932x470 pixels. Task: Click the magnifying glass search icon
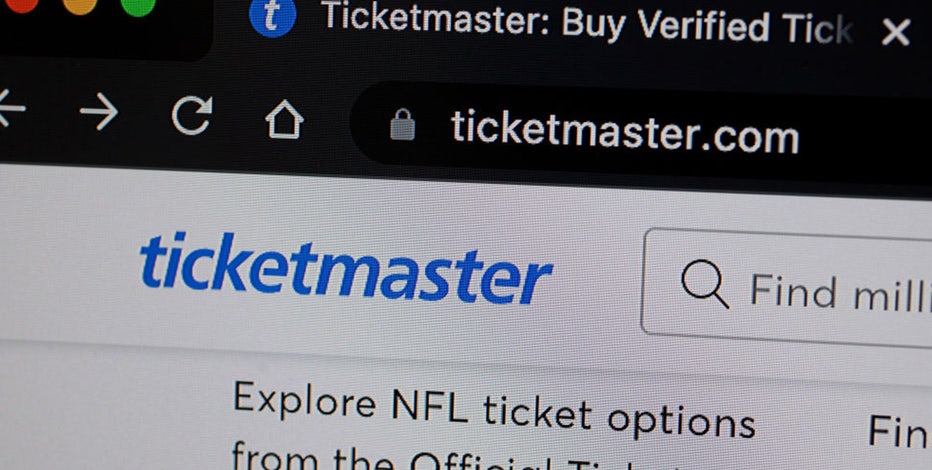[705, 284]
